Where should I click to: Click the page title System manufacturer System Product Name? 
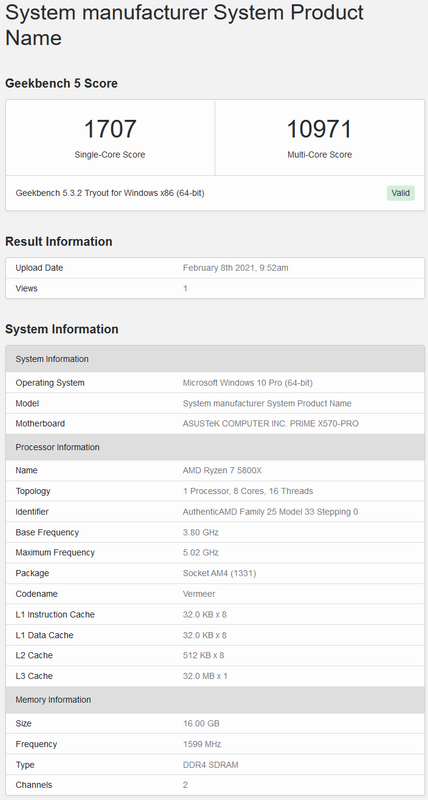click(x=184, y=25)
